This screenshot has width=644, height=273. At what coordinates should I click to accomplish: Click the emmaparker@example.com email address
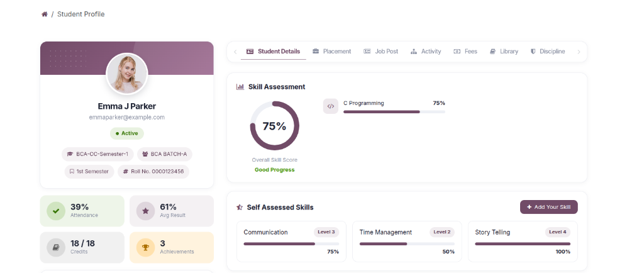coord(127,117)
